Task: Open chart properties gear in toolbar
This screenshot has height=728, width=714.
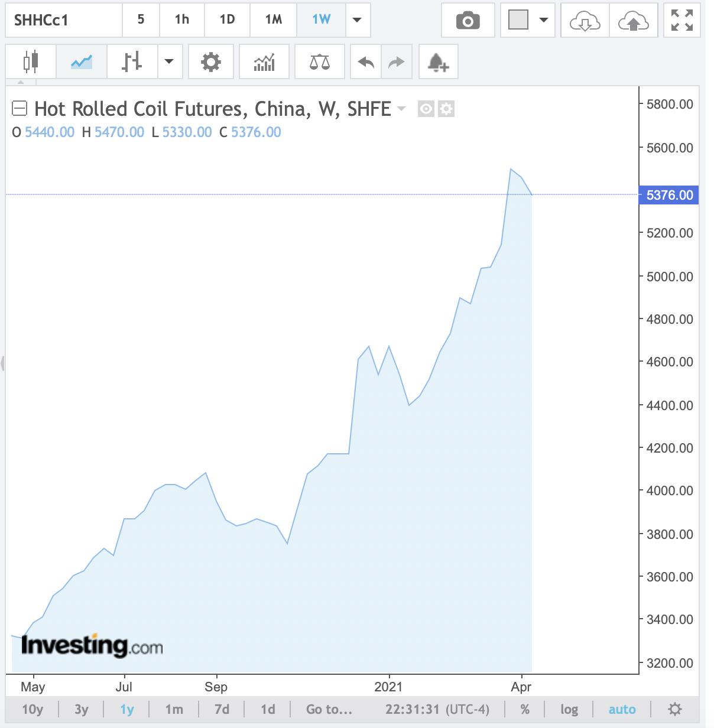Action: [x=210, y=61]
